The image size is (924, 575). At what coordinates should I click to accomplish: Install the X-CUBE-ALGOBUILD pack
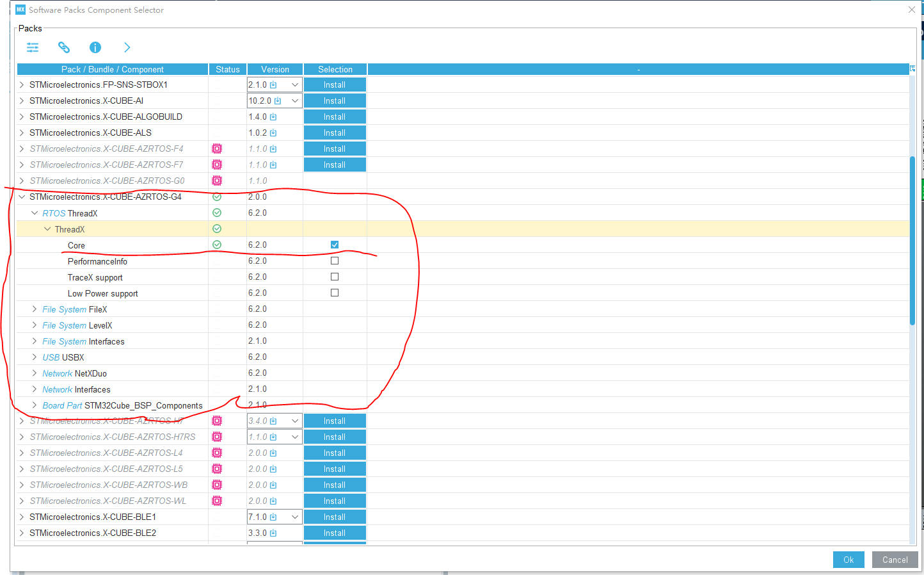tap(335, 117)
